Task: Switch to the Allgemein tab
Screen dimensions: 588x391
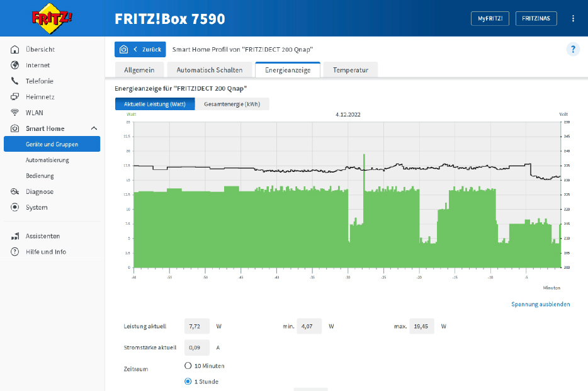Action: click(x=139, y=70)
